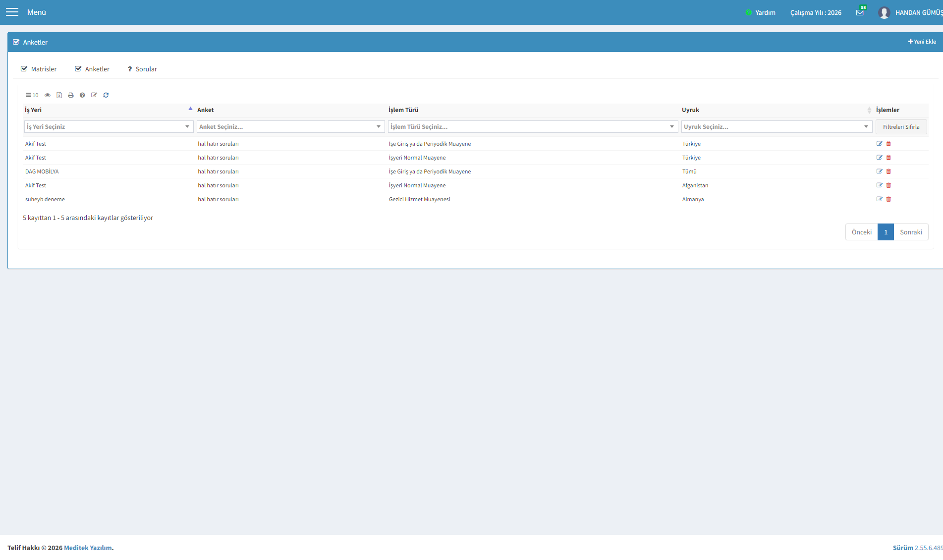The width and height of the screenshot is (943, 560).
Task: Expand the İş Yeri Seçiniz dropdown
Action: (109, 127)
